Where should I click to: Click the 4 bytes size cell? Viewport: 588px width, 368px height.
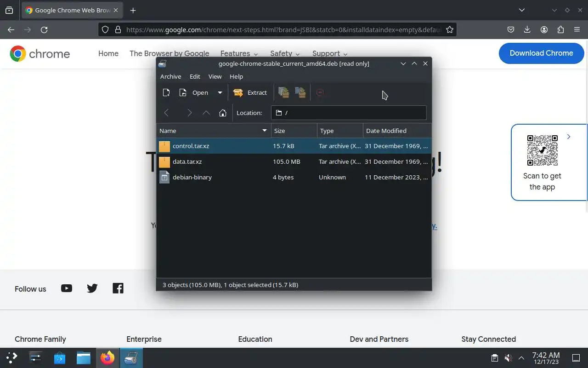(x=283, y=177)
